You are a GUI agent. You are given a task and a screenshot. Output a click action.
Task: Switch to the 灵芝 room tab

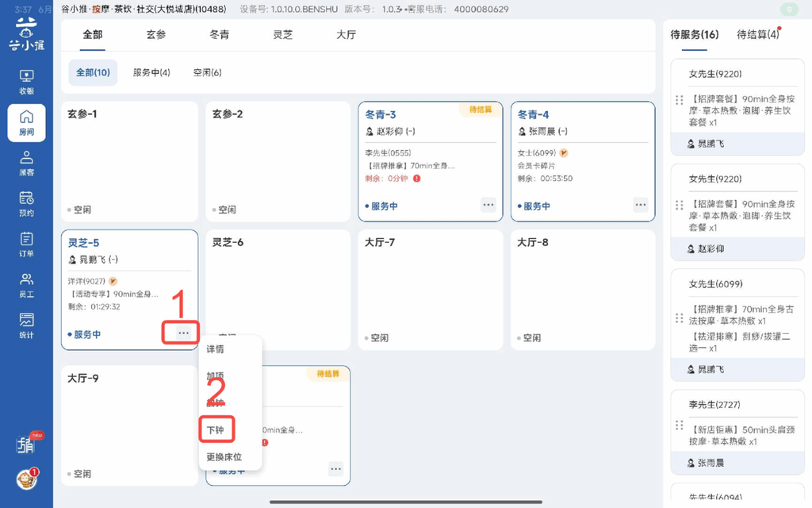283,35
